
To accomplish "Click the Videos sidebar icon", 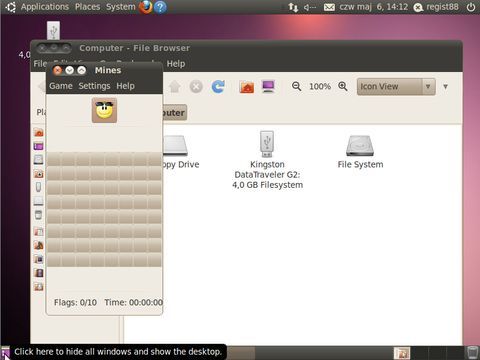I will pos(39,273).
